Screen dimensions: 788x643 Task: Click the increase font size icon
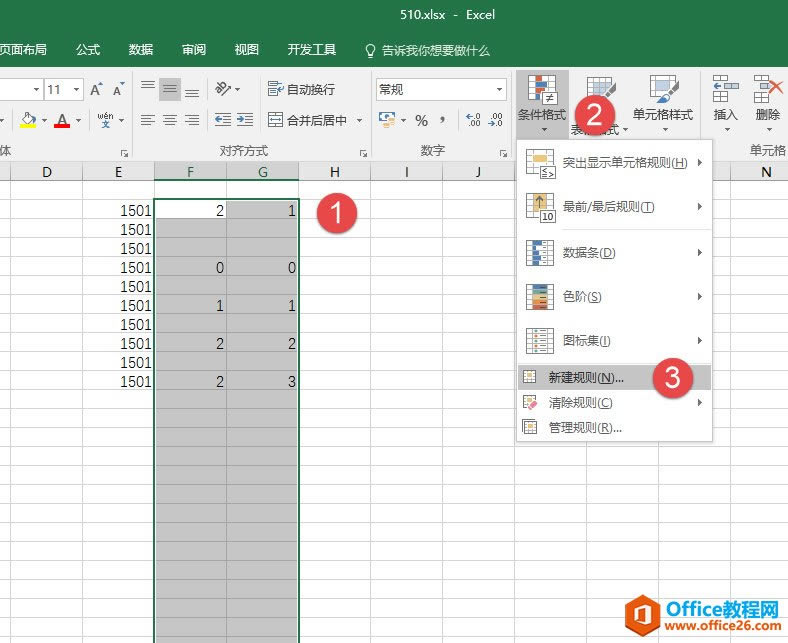tap(97, 90)
